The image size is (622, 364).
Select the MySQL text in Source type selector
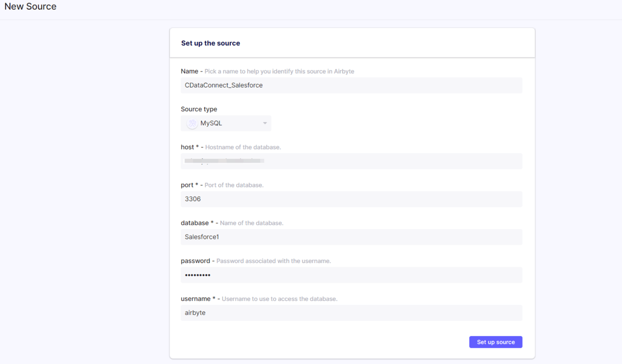point(211,123)
